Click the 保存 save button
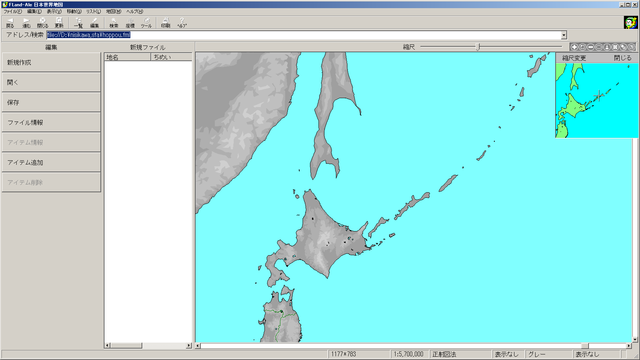This screenshot has width=640, height=360. point(51,102)
